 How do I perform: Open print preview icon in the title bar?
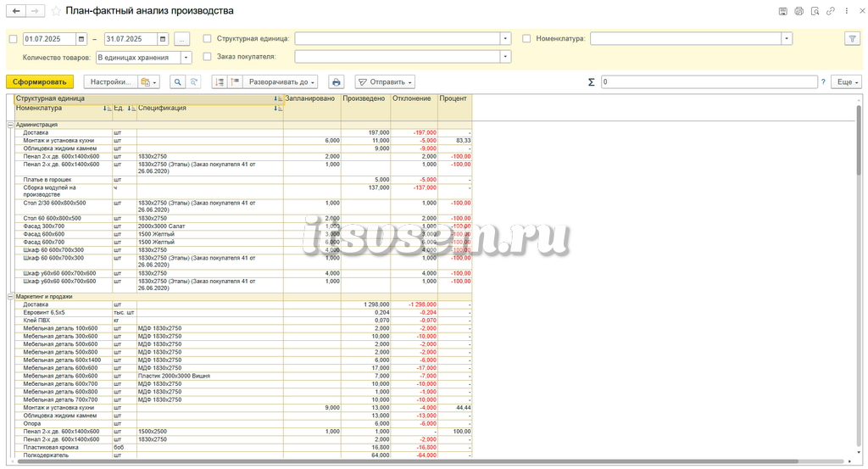pos(815,11)
